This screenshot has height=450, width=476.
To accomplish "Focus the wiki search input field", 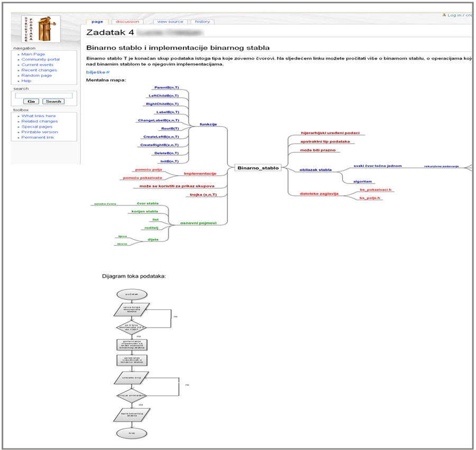I will 44,95.
